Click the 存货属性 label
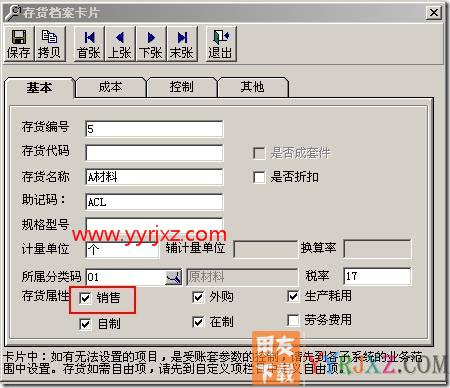 [x=45, y=296]
